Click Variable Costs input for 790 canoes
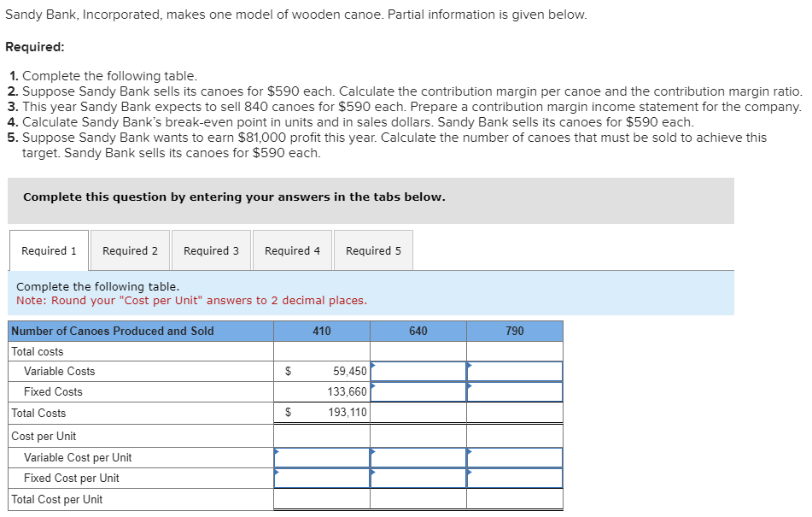 515,372
